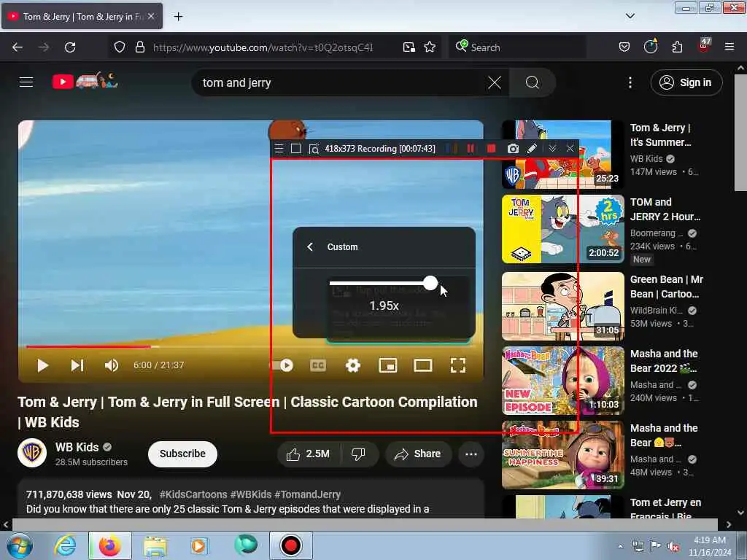
Task: Open the Windows Start menu
Action: (x=19, y=545)
